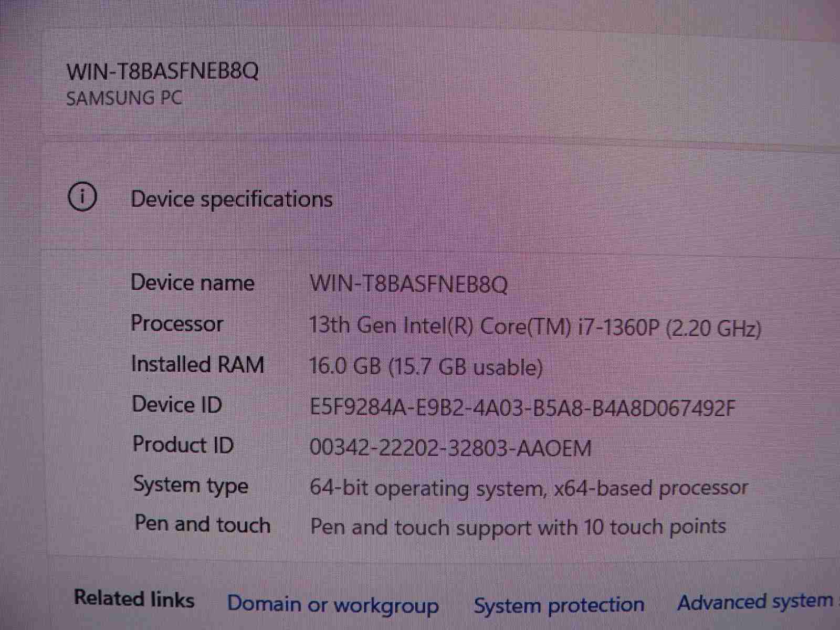Click the WIN-T8BASFNEB8Q heading at top
This screenshot has height=630, width=840.
point(163,71)
